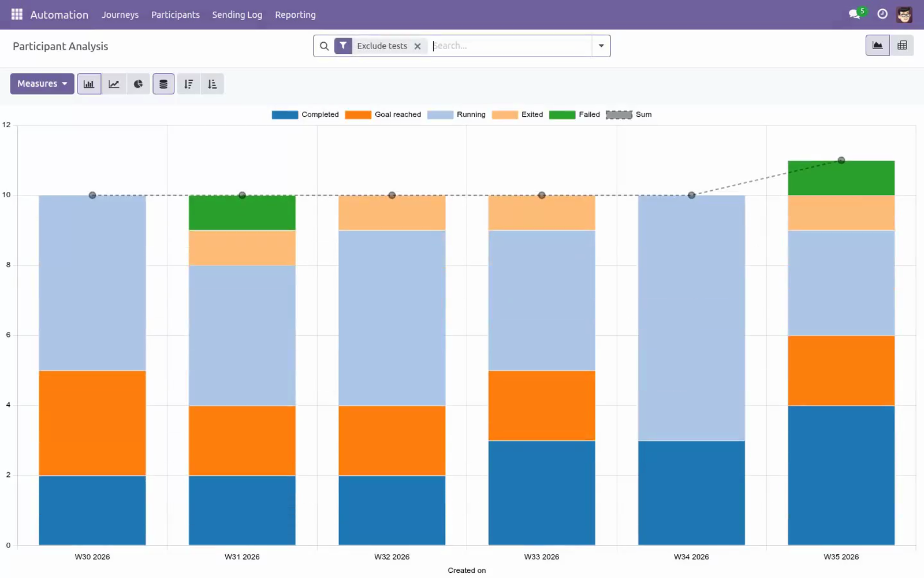The image size is (924, 578).
Task: Click the W31 2026 axis label
Action: 242,557
